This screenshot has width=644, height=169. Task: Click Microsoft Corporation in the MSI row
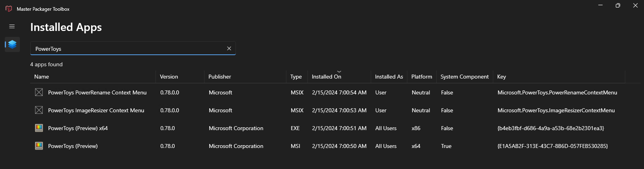point(236,146)
